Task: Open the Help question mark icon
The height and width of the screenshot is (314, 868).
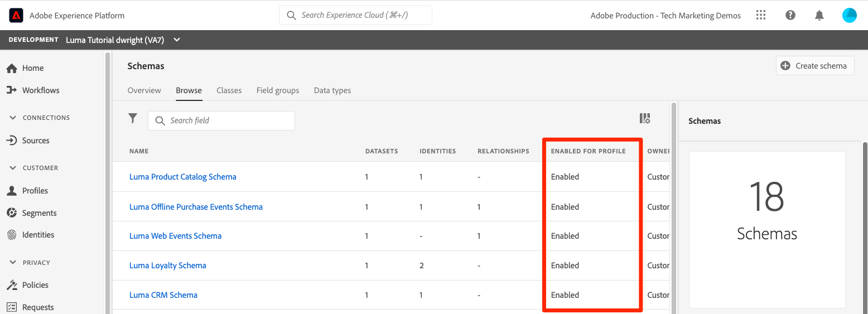Action: point(790,16)
